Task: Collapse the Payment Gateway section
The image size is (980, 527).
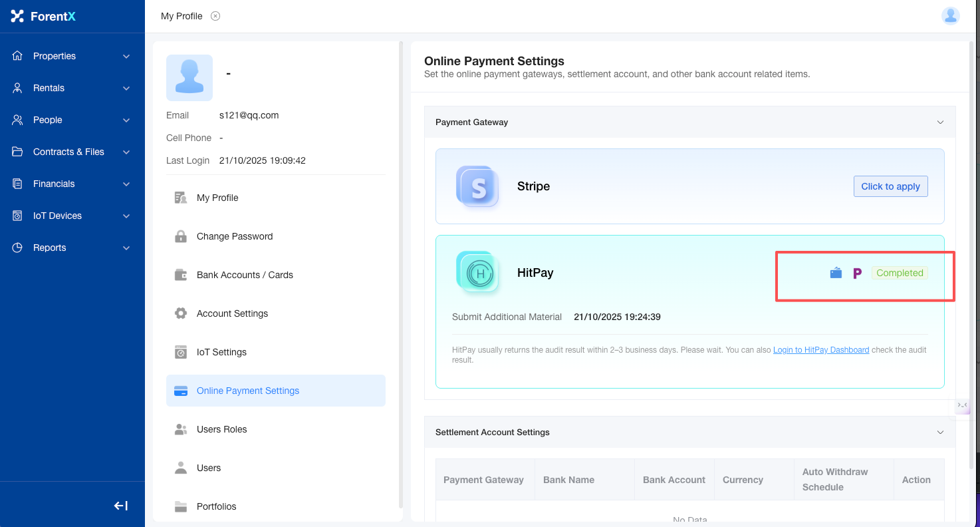Action: click(940, 122)
